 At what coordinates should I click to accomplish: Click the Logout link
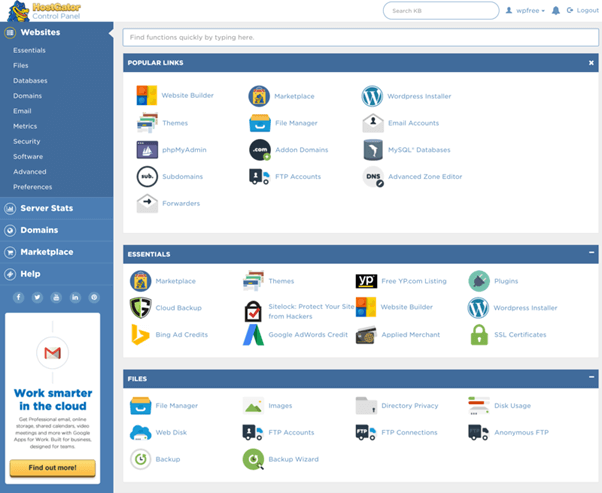(583, 10)
